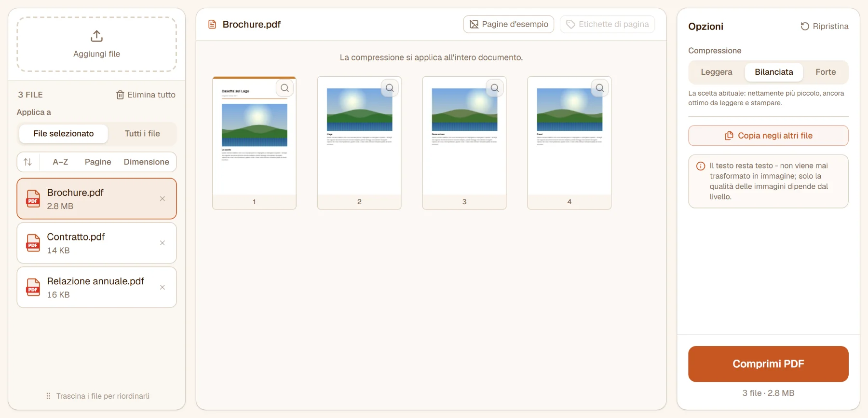Switch scope to Tutti i file
868x418 pixels.
(x=142, y=134)
